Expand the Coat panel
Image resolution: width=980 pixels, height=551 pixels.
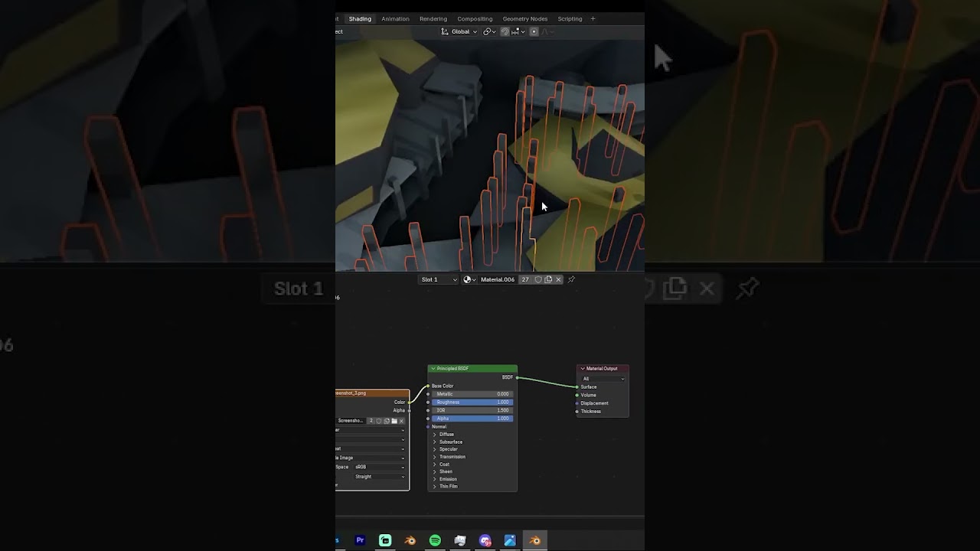click(435, 465)
